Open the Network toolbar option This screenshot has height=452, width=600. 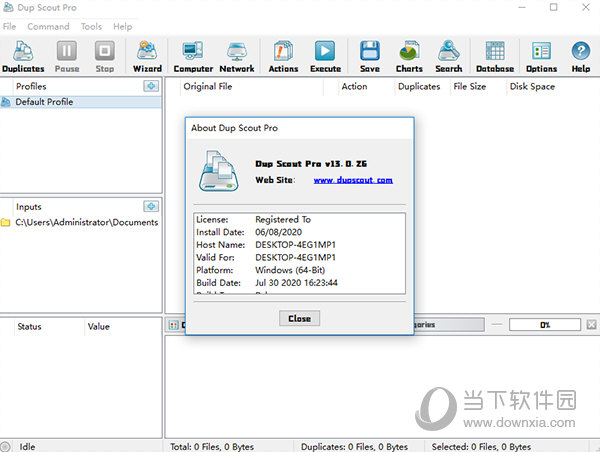[x=237, y=56]
